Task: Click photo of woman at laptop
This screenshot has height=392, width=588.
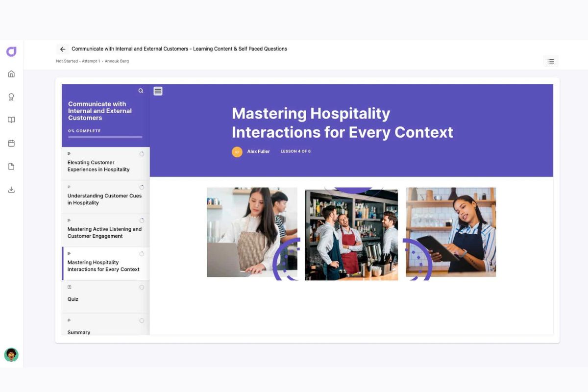Action: 252,232
